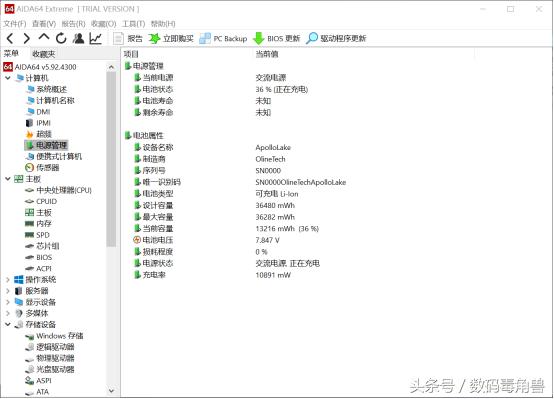Viewport: 554px width, 399px height.
Task: Select IPMI in the tree
Action: (x=39, y=123)
